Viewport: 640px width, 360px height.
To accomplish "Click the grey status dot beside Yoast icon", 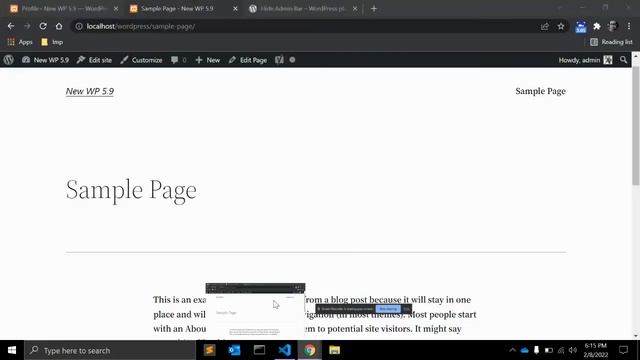I will [292, 60].
